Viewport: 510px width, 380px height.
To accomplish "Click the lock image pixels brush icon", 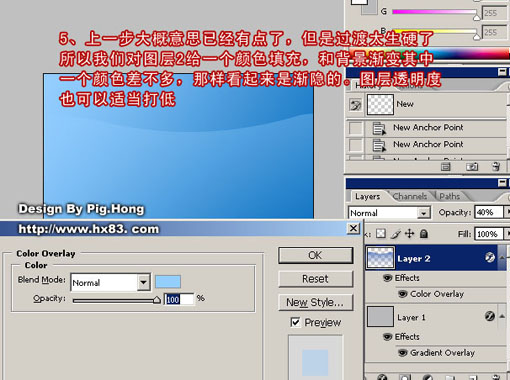I will (395, 234).
